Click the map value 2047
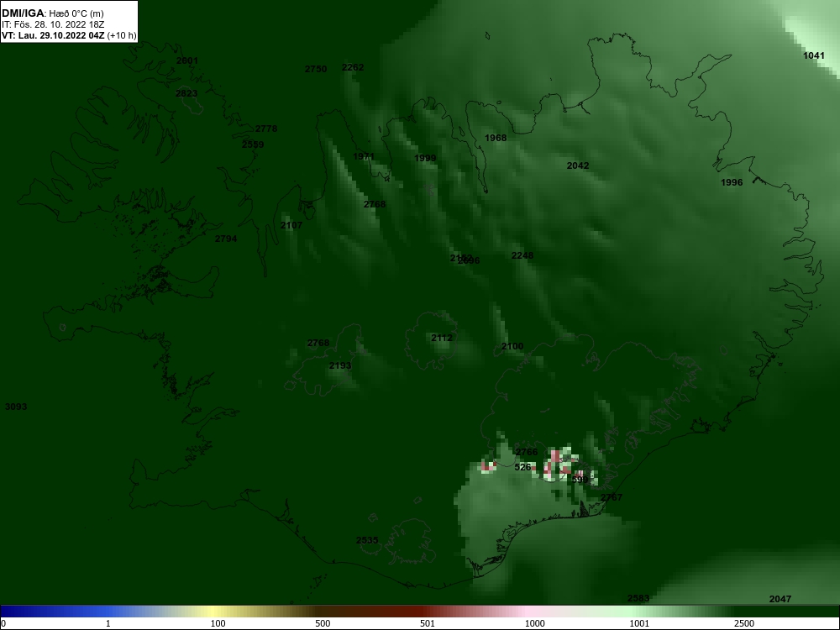 pos(780,600)
